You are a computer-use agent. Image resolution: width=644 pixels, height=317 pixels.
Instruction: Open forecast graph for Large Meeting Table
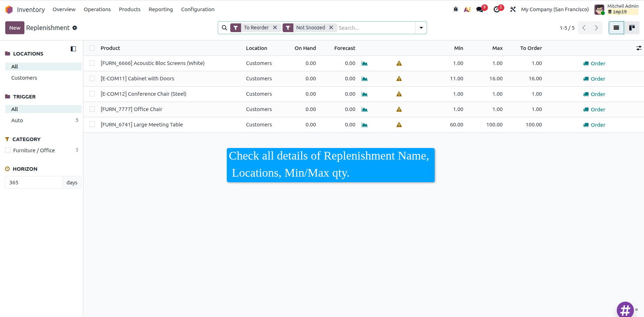pos(365,125)
